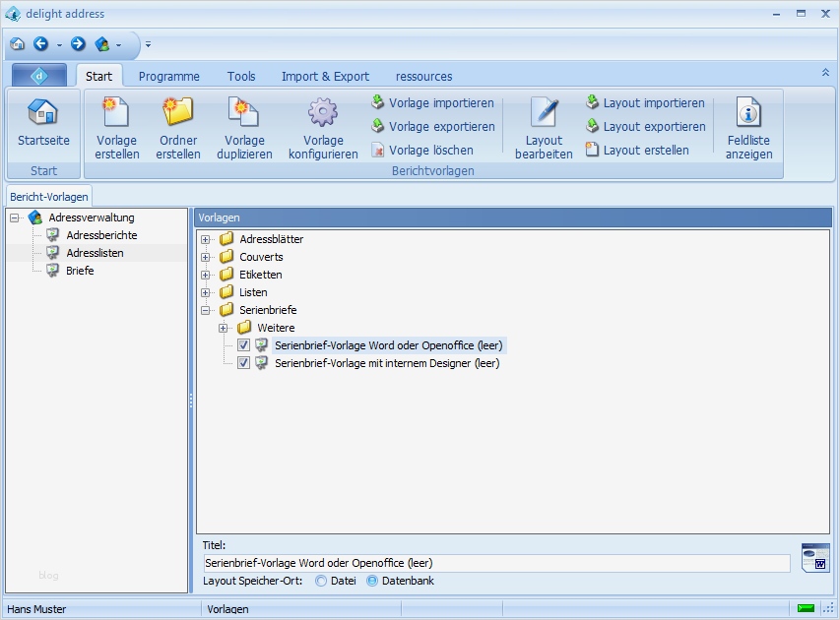Collapse the Serienbriefe folder node
Image resolution: width=840 pixels, height=620 pixels.
click(x=206, y=310)
